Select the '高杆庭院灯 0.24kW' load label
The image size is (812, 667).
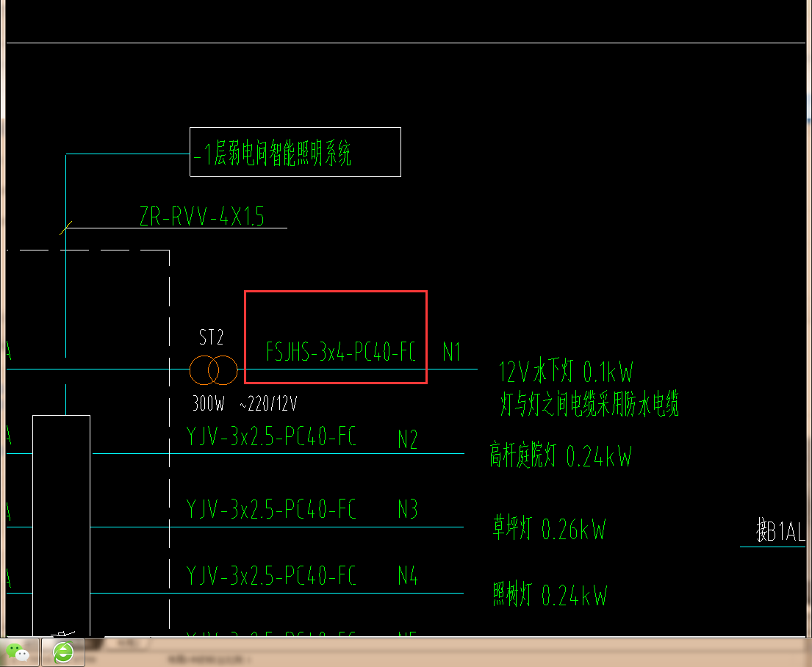coord(561,455)
